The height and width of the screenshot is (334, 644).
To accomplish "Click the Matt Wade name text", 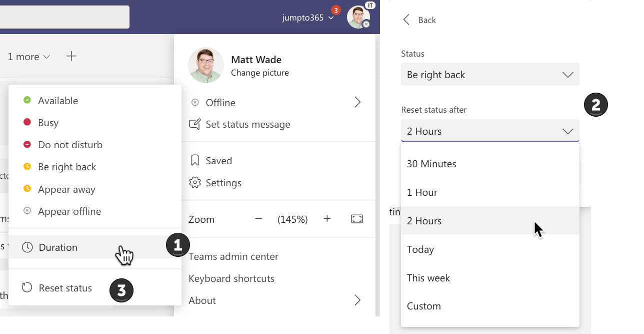I will pos(256,60).
